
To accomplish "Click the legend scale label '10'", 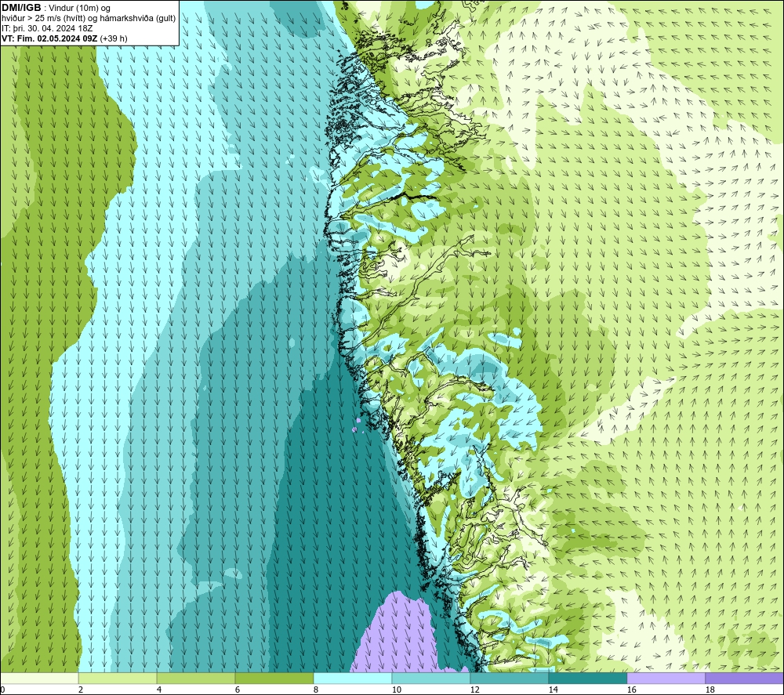I will tap(396, 690).
